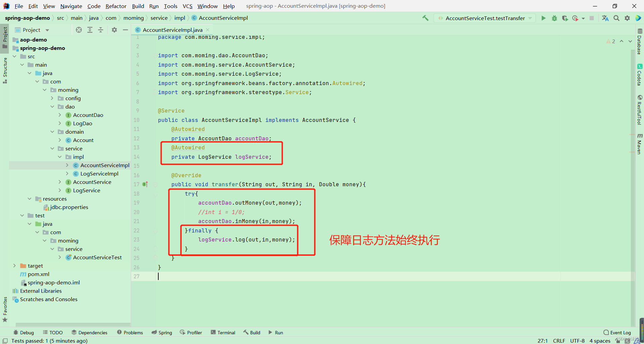Open the Problems tool window
Viewport: 644px width, 344px height.
(130, 333)
